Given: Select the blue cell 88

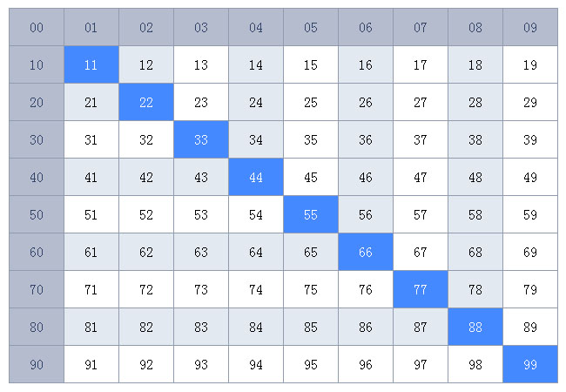Looking at the screenshot, I should [475, 328].
